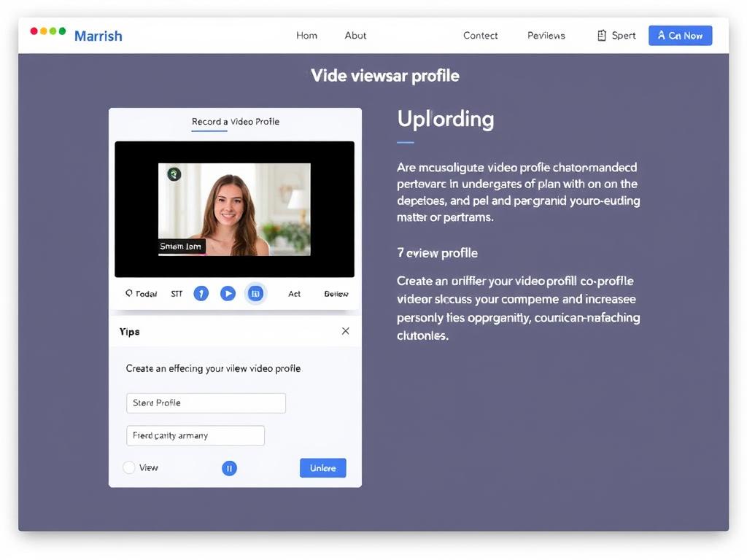
Task: Focus the Frerd carity armany text field
Action: [x=195, y=436]
